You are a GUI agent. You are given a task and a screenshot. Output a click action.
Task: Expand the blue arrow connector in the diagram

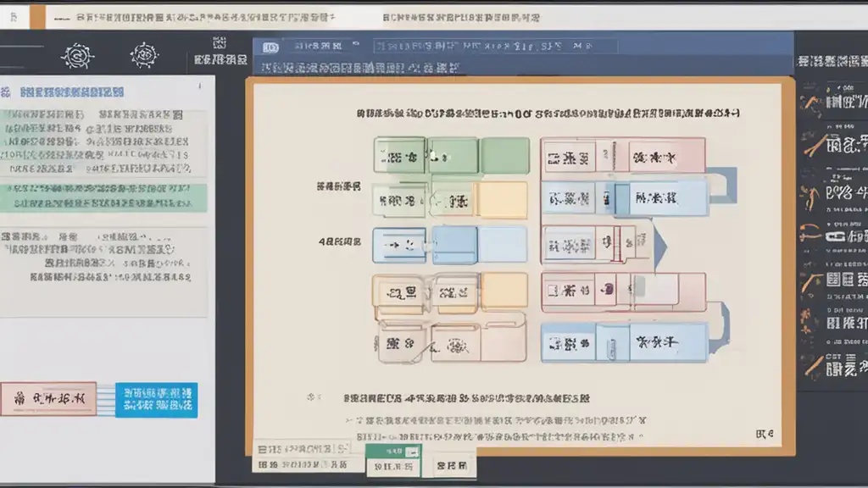click(659, 247)
